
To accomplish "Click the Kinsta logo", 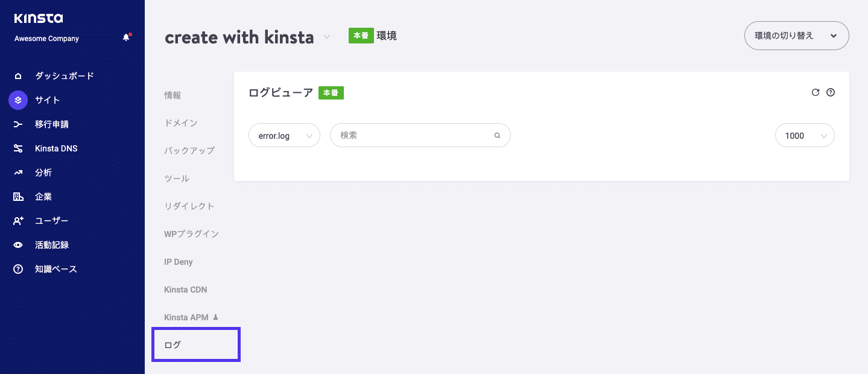I will [x=40, y=18].
